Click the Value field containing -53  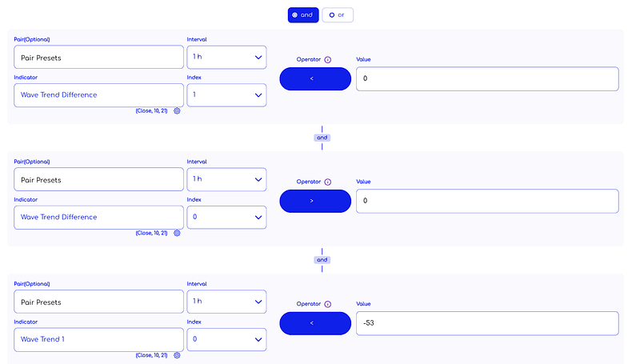point(487,323)
